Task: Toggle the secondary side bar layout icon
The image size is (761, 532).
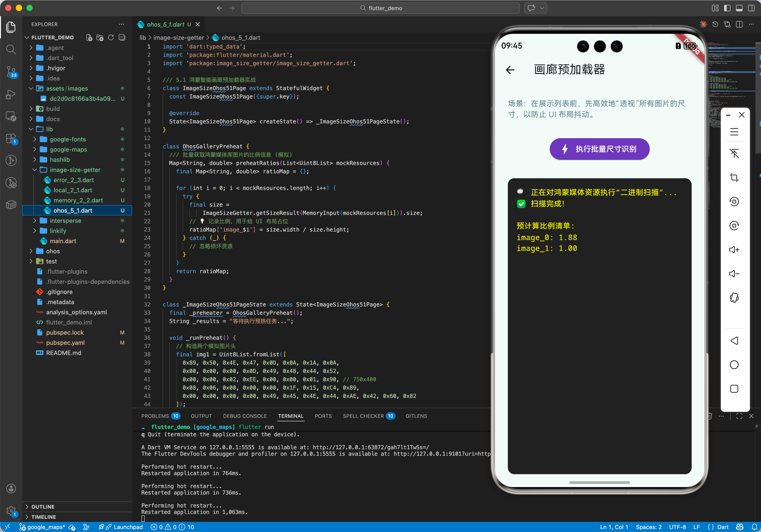Action: pos(751,8)
